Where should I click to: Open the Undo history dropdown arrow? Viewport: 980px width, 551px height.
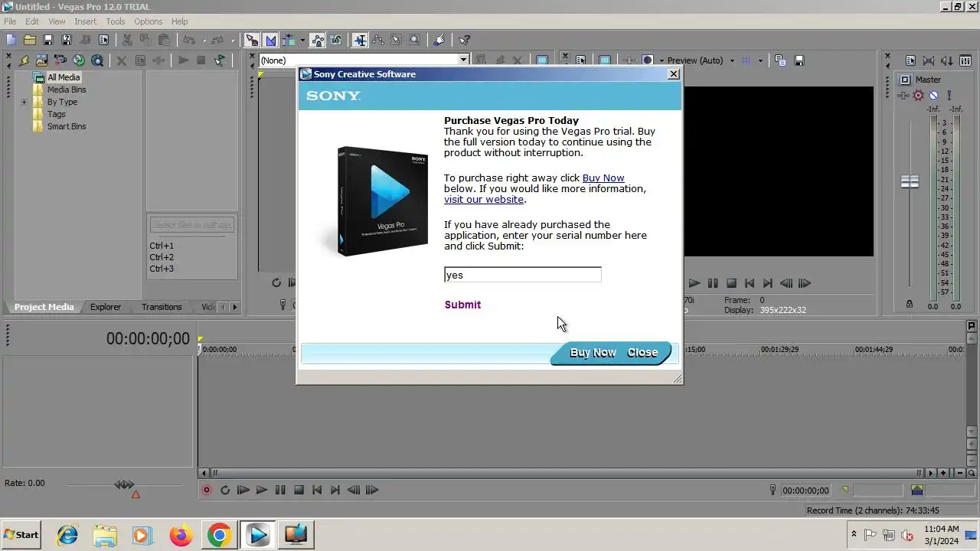204,40
